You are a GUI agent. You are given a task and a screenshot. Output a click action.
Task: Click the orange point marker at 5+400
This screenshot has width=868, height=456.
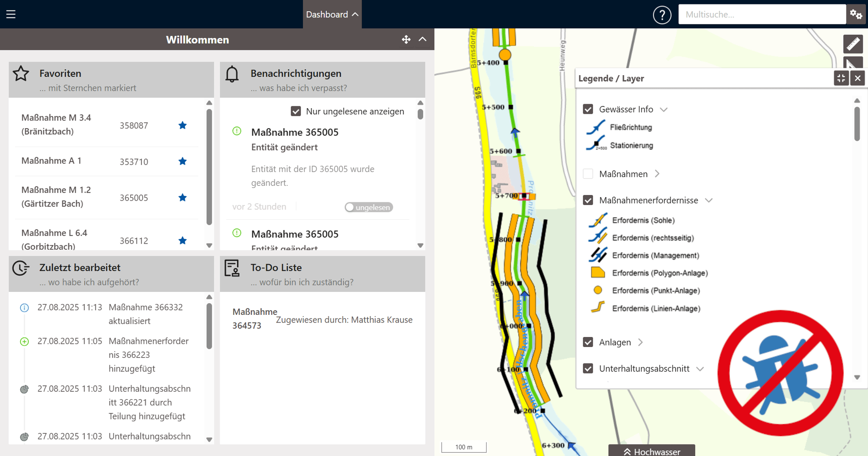[505, 55]
